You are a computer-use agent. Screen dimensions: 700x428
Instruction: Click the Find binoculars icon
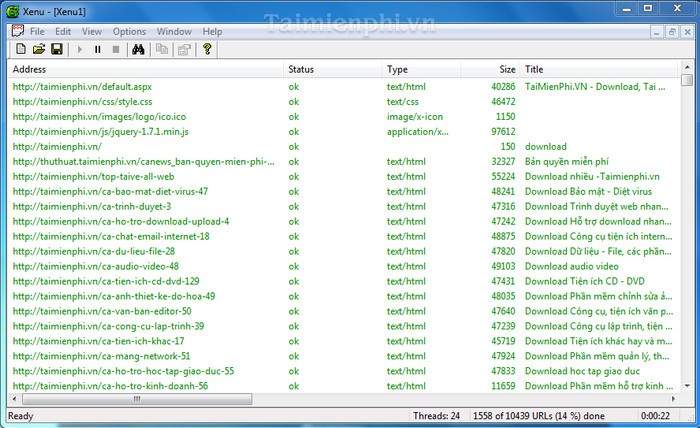coord(140,49)
